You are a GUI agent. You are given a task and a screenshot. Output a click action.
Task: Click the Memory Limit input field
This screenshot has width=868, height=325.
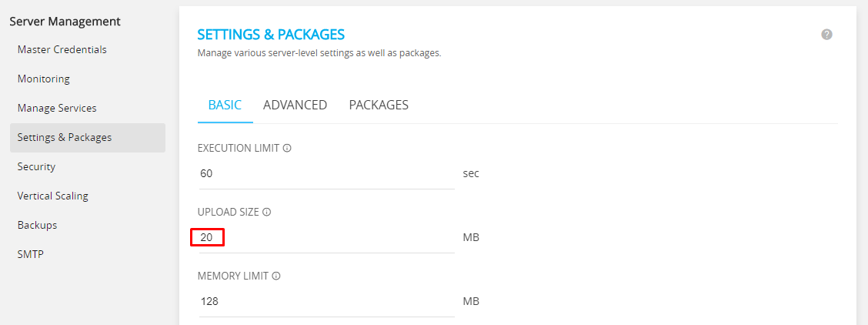point(326,302)
